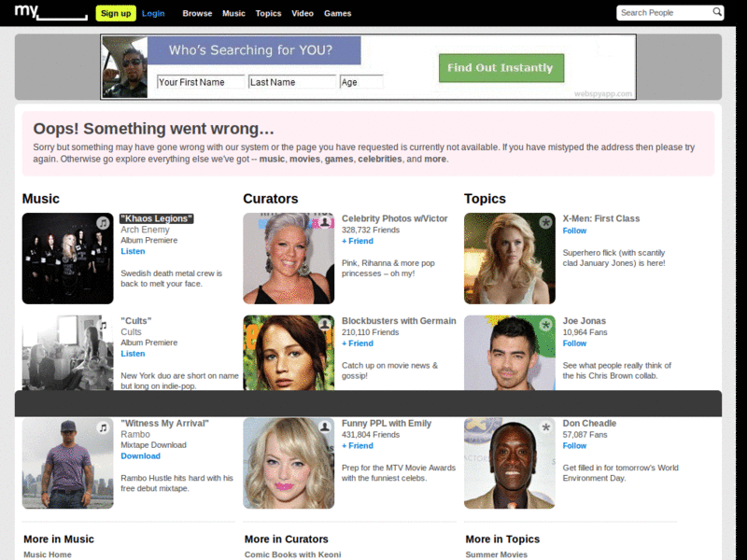Open the "Cults" title link
Screen dimensions: 747x560
tap(136, 321)
